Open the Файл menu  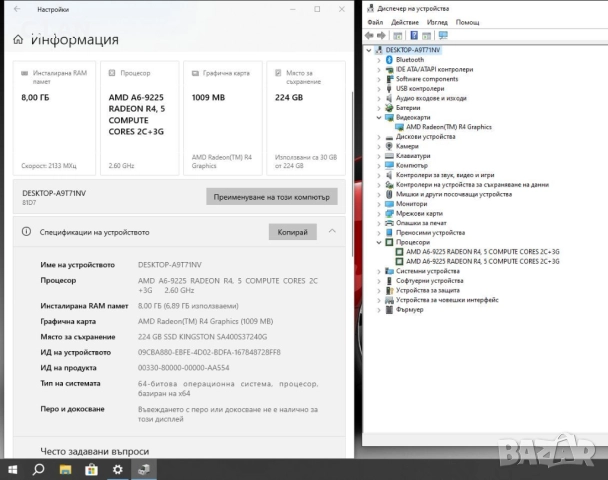click(375, 22)
